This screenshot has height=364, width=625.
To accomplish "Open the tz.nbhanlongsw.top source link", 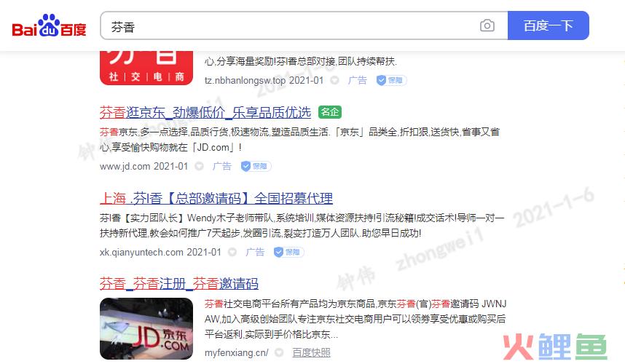I will [x=245, y=80].
